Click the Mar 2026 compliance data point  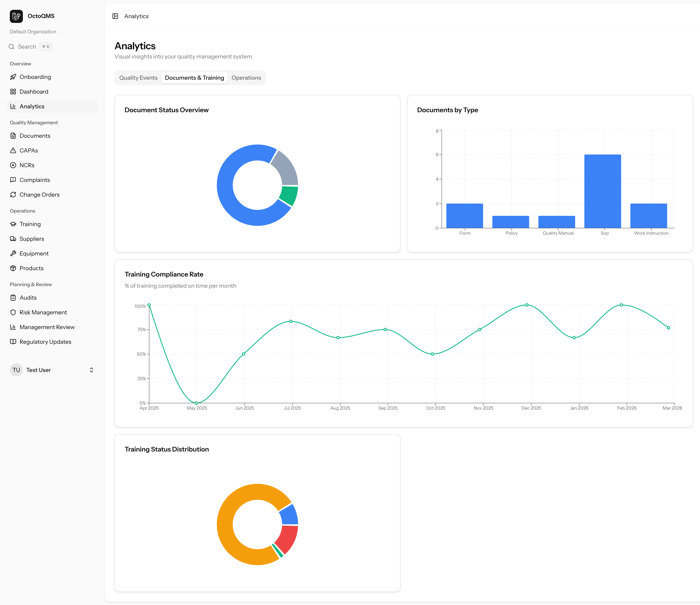click(x=668, y=328)
